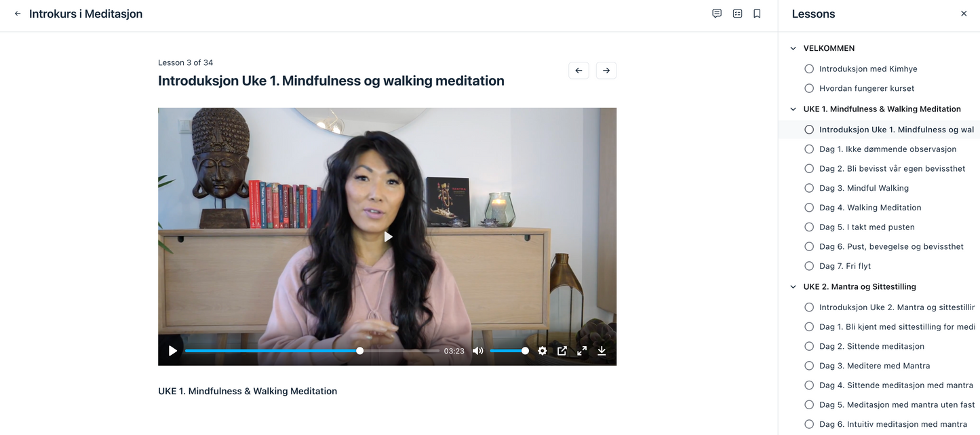Image resolution: width=980 pixels, height=435 pixels.
Task: Toggle completion circle for Hvordan fungerer kurset
Action: [x=809, y=88]
